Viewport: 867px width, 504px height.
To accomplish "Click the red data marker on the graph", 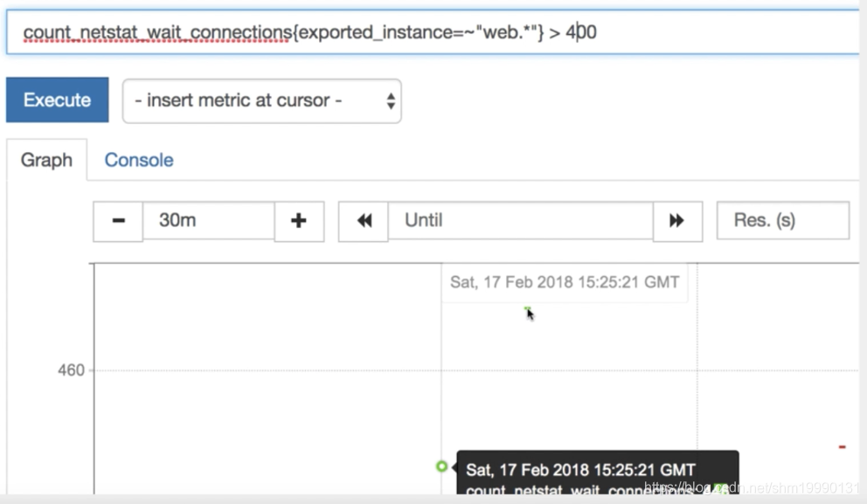I will coord(843,446).
